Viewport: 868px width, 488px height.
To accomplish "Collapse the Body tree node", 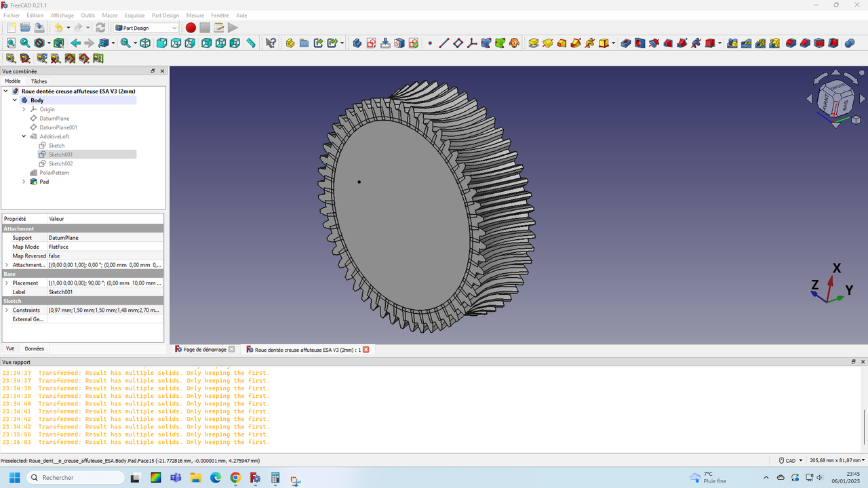I will 15,100.
